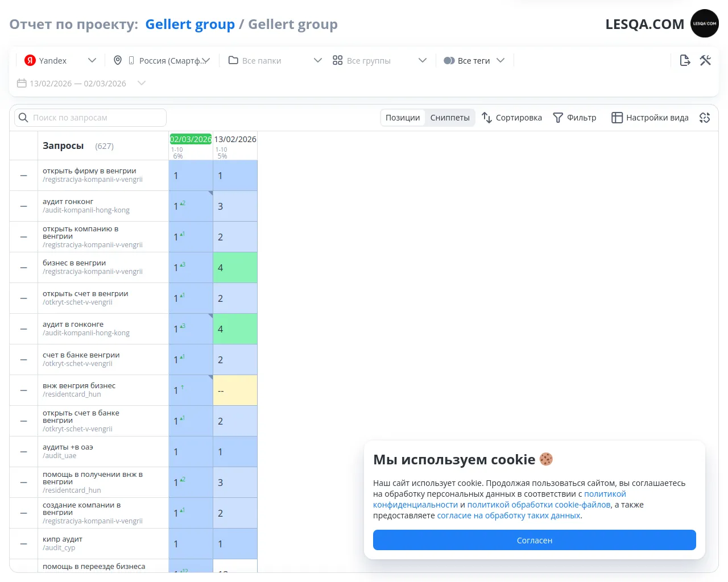Click the Сортировка arrows icon

coord(487,118)
